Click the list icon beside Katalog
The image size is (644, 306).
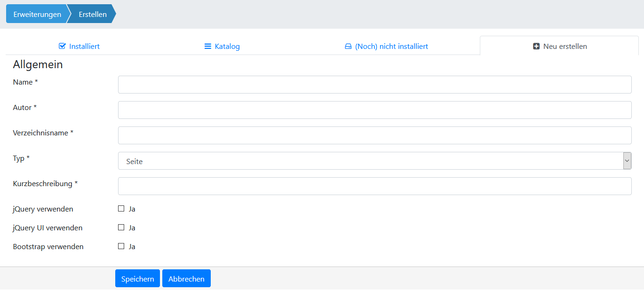(x=207, y=47)
